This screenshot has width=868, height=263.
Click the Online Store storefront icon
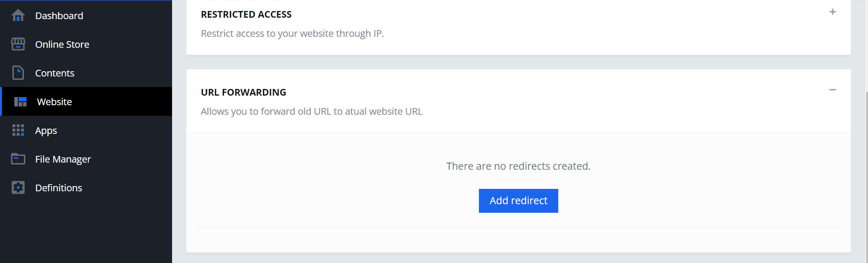[x=18, y=44]
